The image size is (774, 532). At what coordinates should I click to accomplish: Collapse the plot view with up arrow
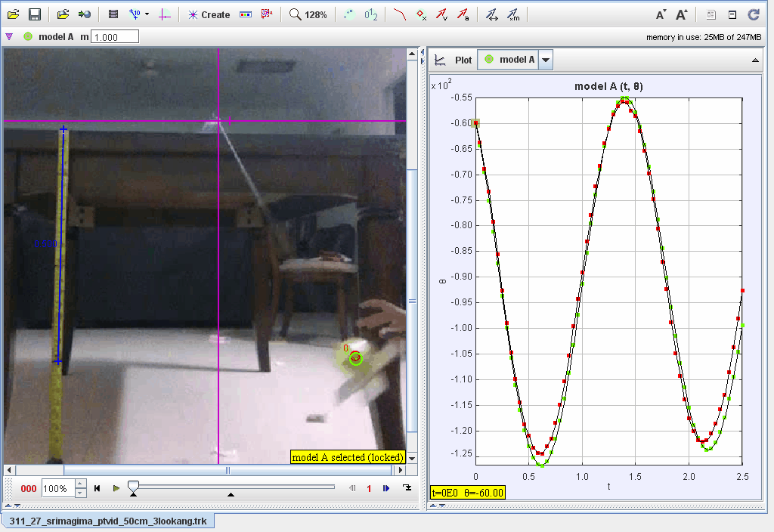click(755, 60)
